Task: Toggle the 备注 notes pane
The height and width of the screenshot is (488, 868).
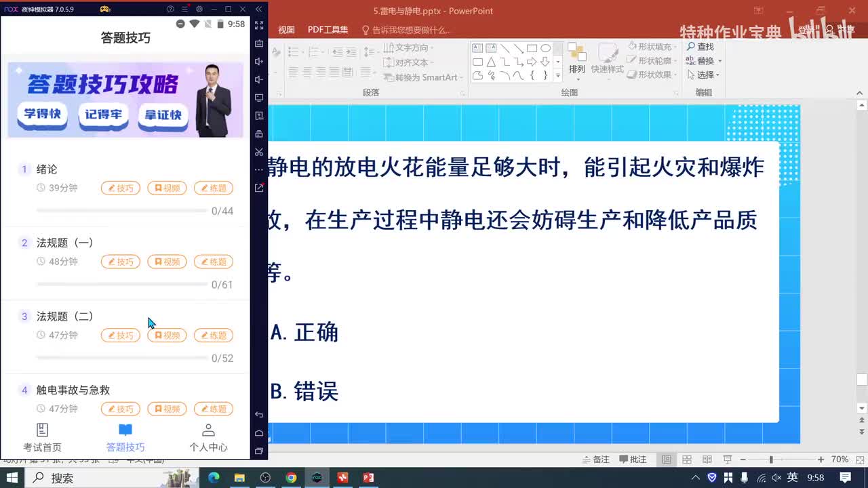Action: coord(596,460)
